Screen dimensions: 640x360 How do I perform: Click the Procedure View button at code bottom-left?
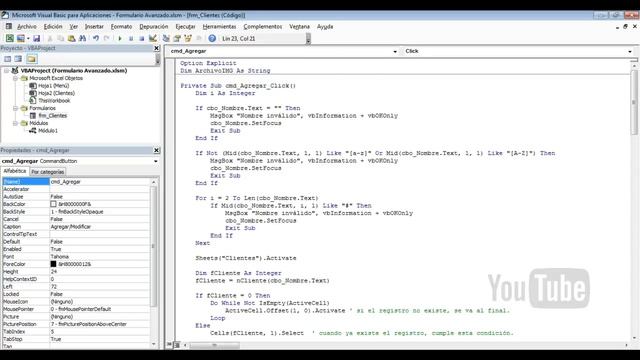(x=169, y=345)
